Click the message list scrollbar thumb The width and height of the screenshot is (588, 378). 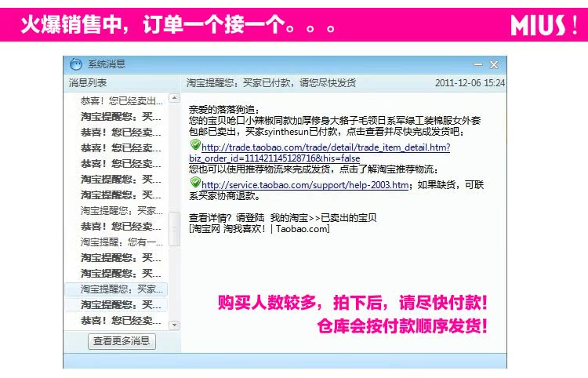coord(174,229)
